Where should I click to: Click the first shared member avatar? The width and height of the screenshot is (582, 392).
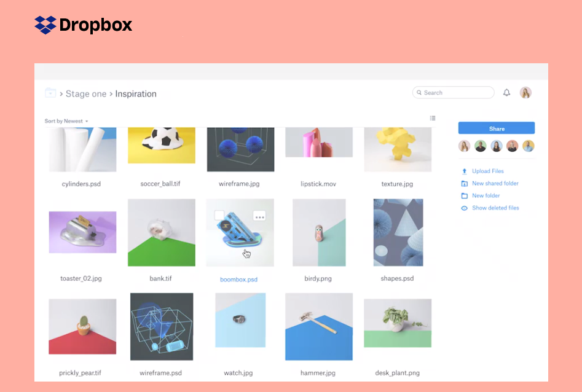(x=465, y=146)
